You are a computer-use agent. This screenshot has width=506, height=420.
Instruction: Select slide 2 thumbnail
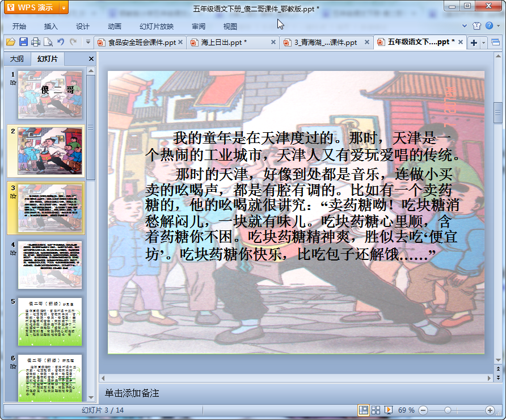50,151
